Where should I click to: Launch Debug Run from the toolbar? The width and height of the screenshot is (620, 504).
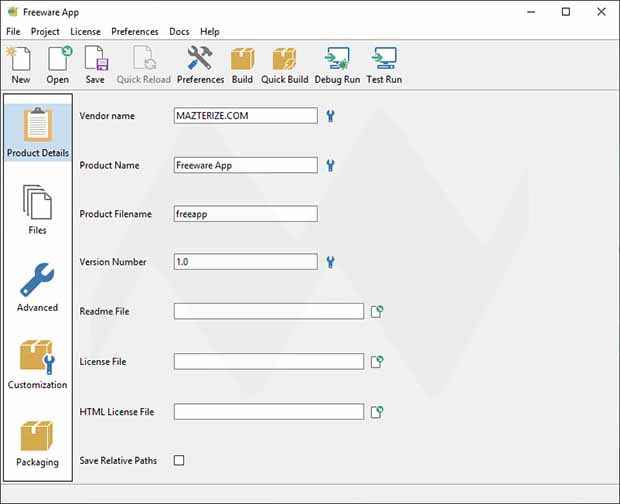pyautogui.click(x=337, y=64)
